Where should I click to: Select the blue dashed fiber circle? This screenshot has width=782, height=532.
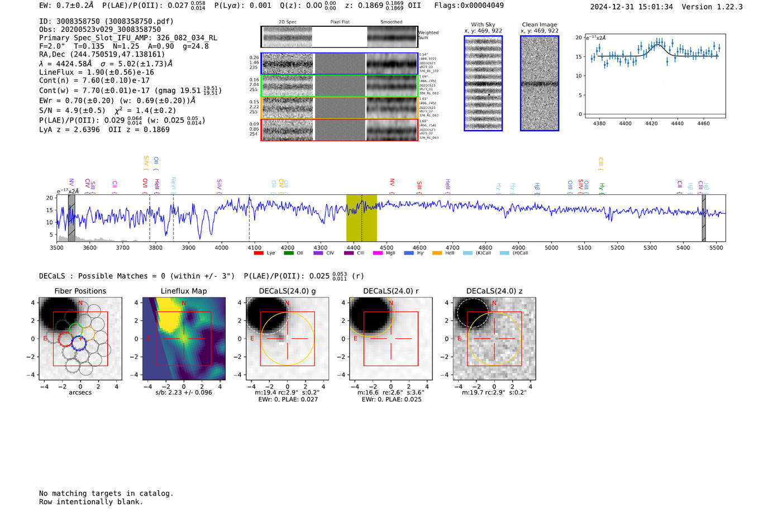click(x=79, y=343)
